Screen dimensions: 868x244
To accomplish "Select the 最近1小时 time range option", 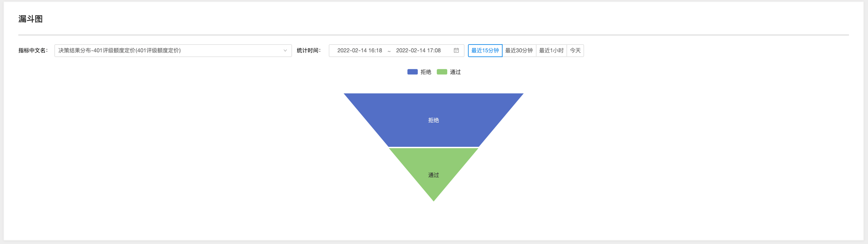I will pos(551,50).
